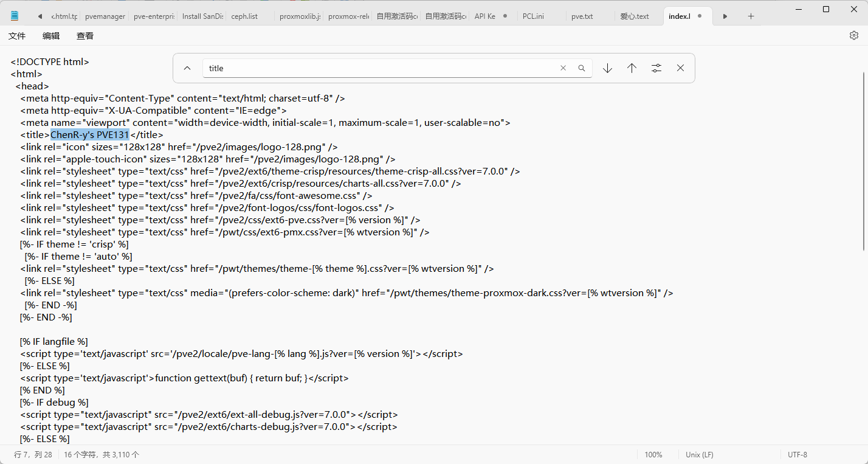Click the font-logos.css link line
This screenshot has width=868, height=464.
click(x=207, y=207)
